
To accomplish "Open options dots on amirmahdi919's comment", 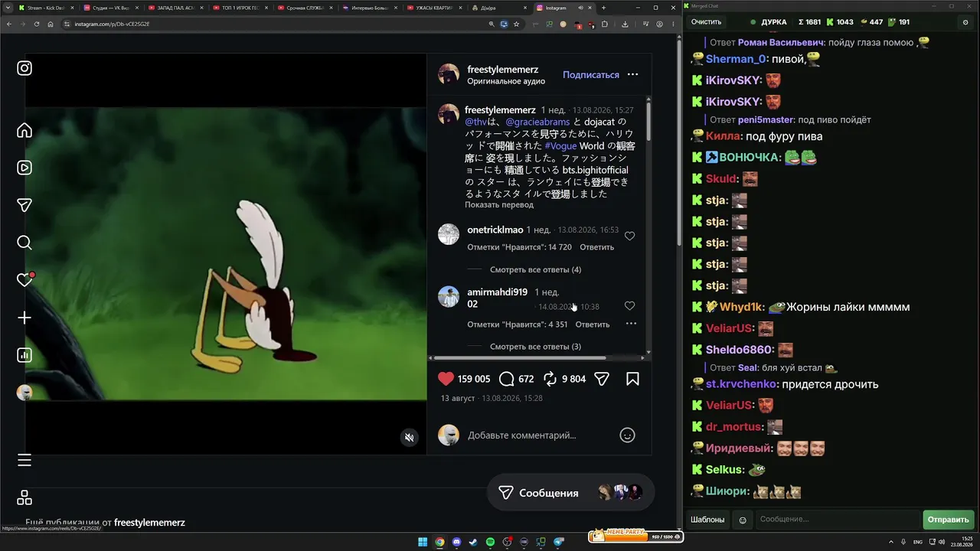I will [631, 324].
